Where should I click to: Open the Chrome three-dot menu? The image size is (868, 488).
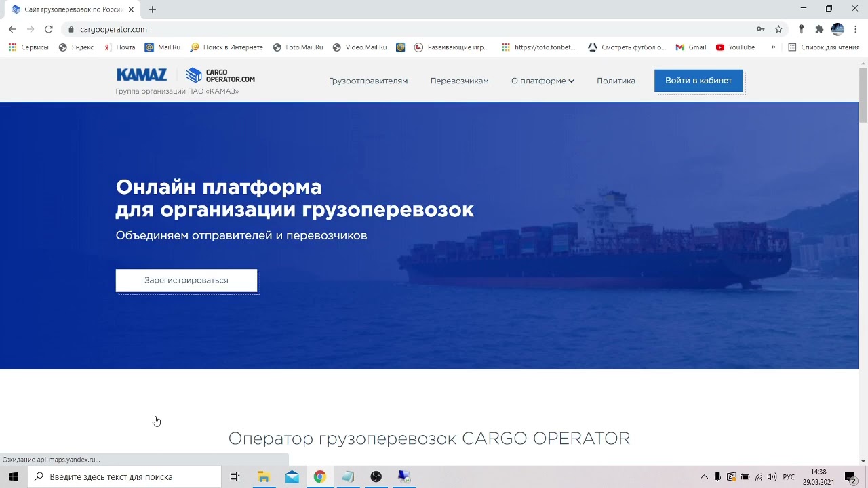pyautogui.click(x=856, y=29)
